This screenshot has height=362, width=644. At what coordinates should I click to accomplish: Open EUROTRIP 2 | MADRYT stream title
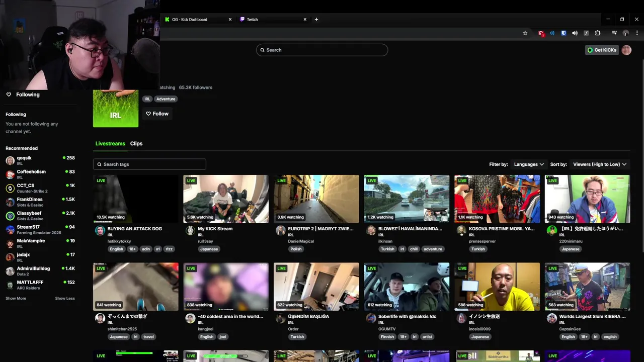point(321,229)
